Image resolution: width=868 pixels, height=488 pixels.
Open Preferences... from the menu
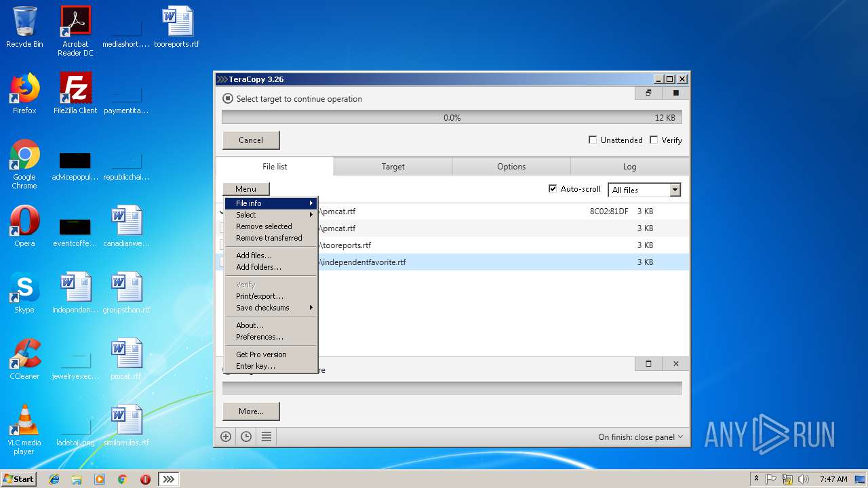271,337
